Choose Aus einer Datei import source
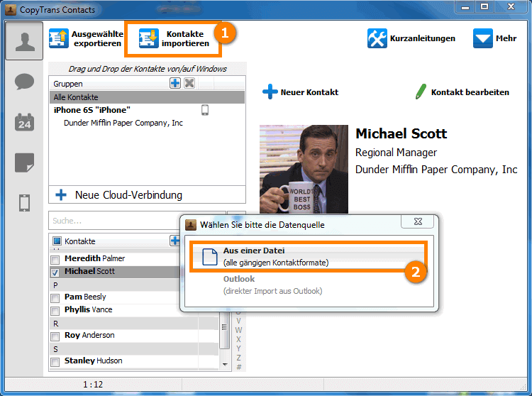This screenshot has height=396, width=532. 308,256
